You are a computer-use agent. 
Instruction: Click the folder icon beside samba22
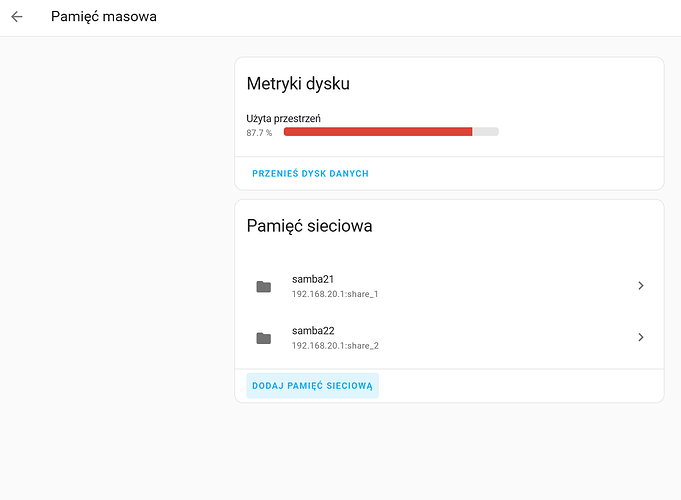(263, 338)
